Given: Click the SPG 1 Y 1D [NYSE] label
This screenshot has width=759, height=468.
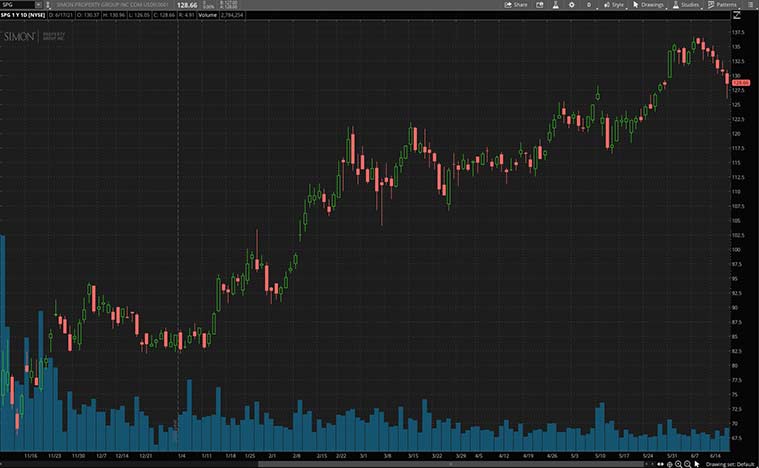Looking at the screenshot, I should click(x=23, y=15).
